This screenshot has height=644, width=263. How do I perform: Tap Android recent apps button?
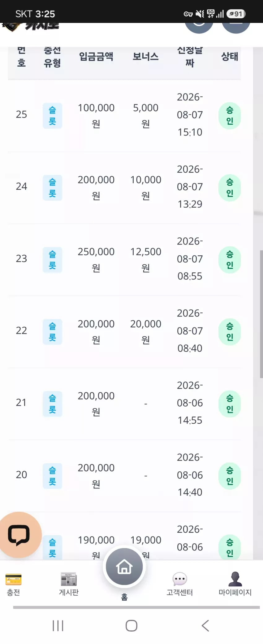click(58, 625)
